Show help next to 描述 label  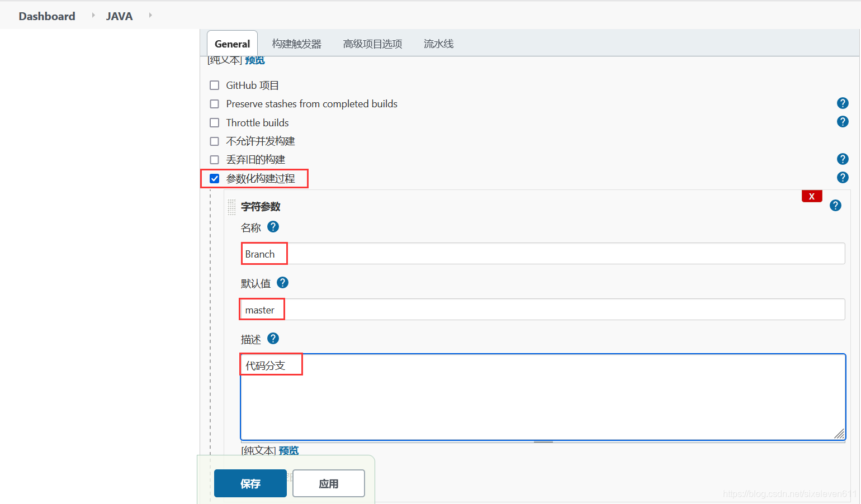(273, 339)
